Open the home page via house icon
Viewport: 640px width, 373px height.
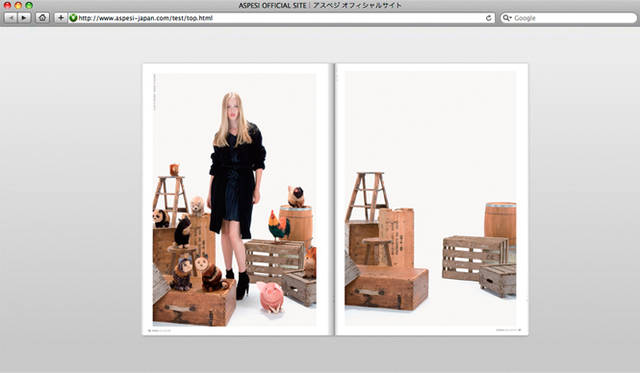(x=42, y=18)
